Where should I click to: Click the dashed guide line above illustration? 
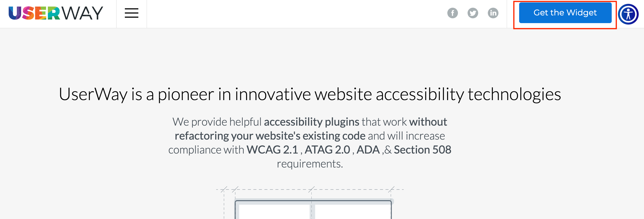pyautogui.click(x=310, y=190)
